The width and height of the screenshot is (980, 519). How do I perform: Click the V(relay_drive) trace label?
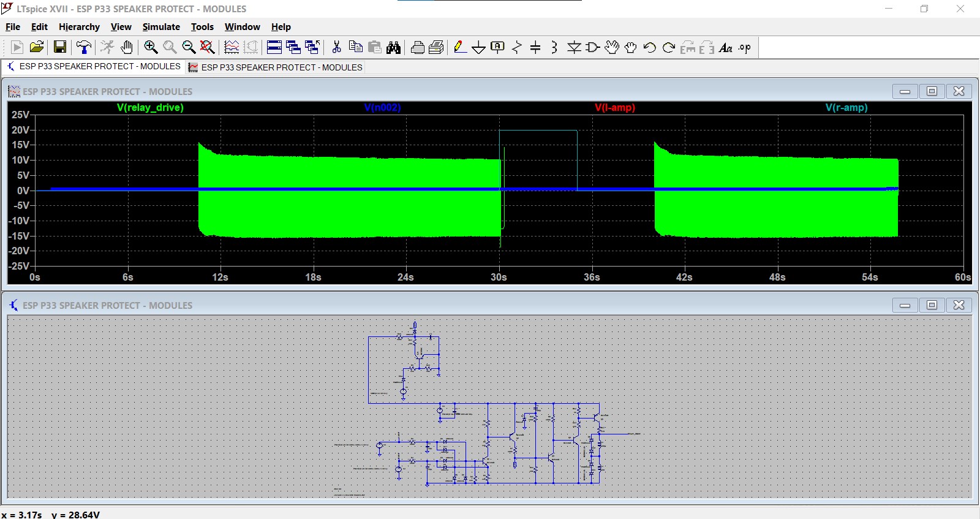[x=150, y=108]
